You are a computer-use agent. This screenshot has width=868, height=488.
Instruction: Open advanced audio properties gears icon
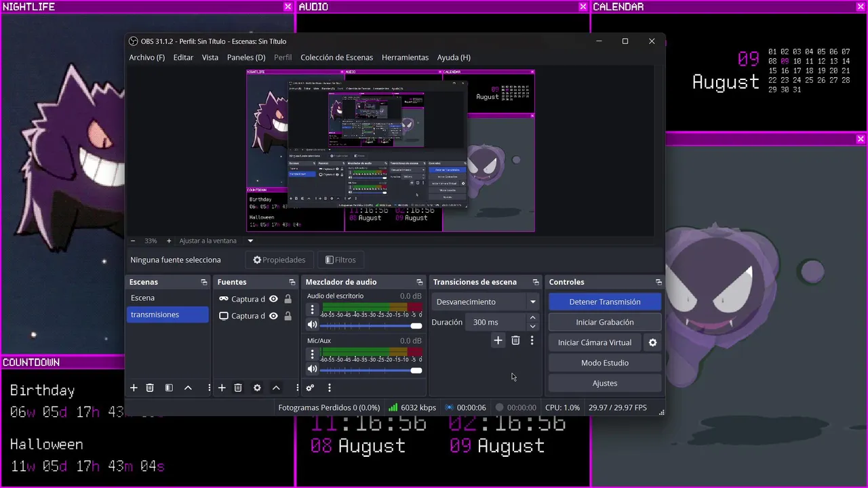(310, 388)
